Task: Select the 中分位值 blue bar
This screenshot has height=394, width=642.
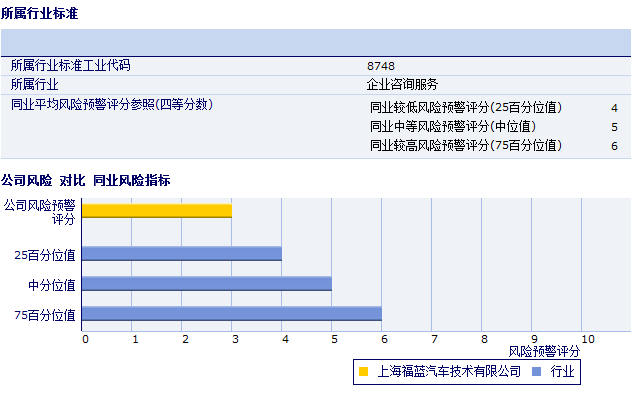Action: (x=207, y=283)
